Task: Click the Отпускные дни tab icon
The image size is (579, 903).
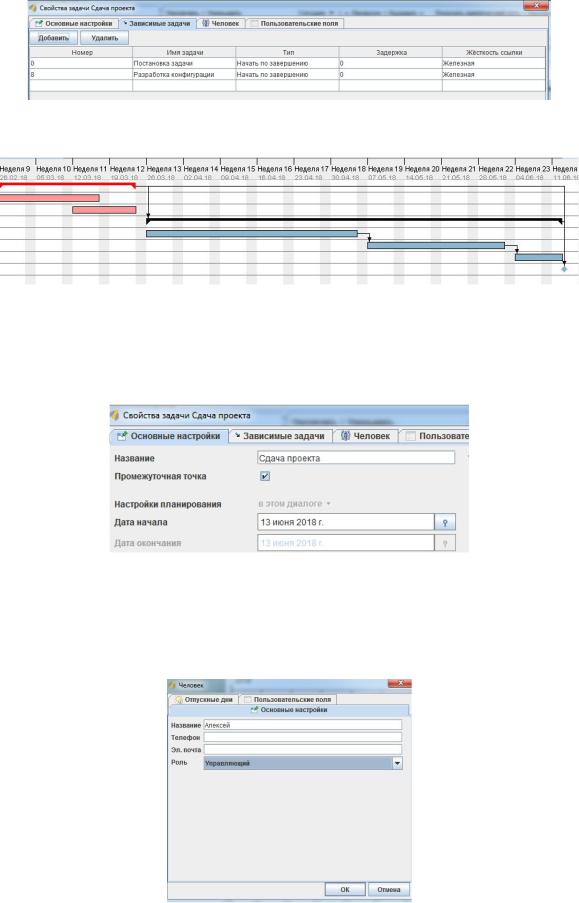Action: 179,700
